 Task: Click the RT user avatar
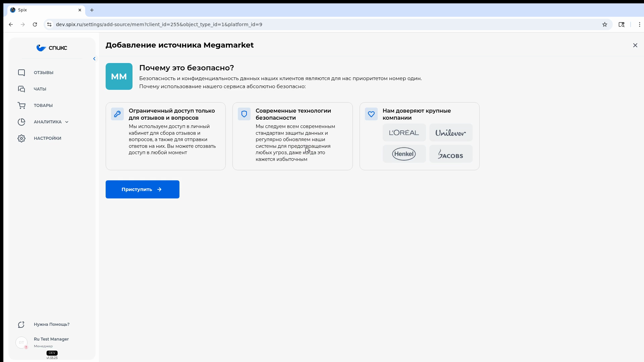coord(21,343)
